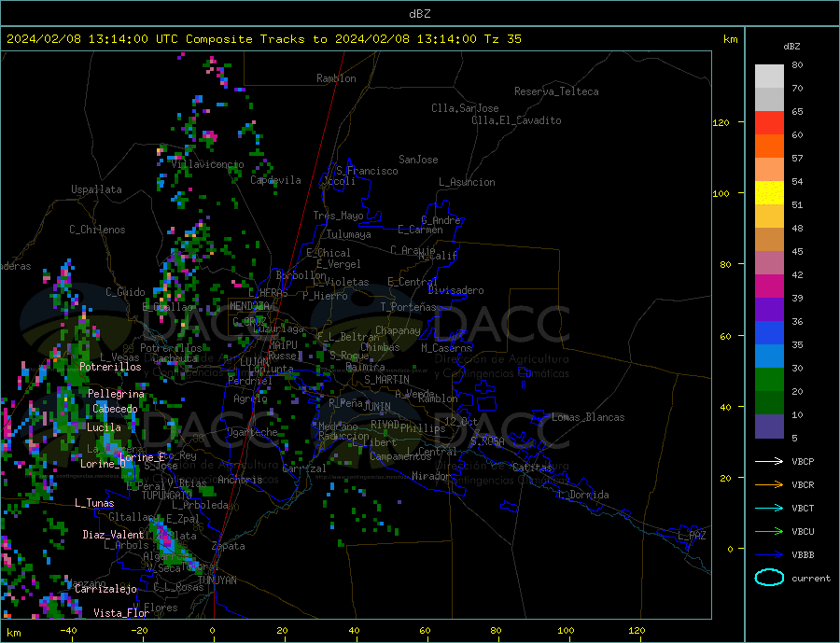Viewport: 840px width, 643px height.
Task: Select the orange 60-57 dBZ swatch
Action: [769, 147]
